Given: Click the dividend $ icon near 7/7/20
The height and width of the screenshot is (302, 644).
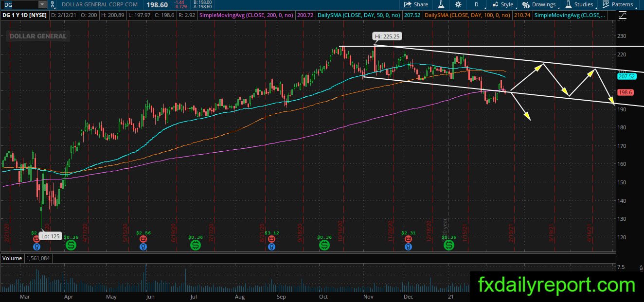Looking at the screenshot, I should (196, 246).
